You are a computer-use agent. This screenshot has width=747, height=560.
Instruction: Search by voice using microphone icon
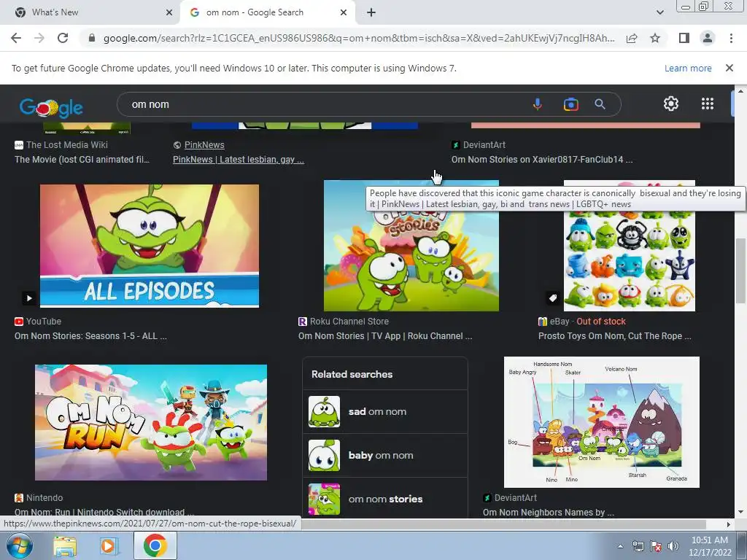point(538,104)
